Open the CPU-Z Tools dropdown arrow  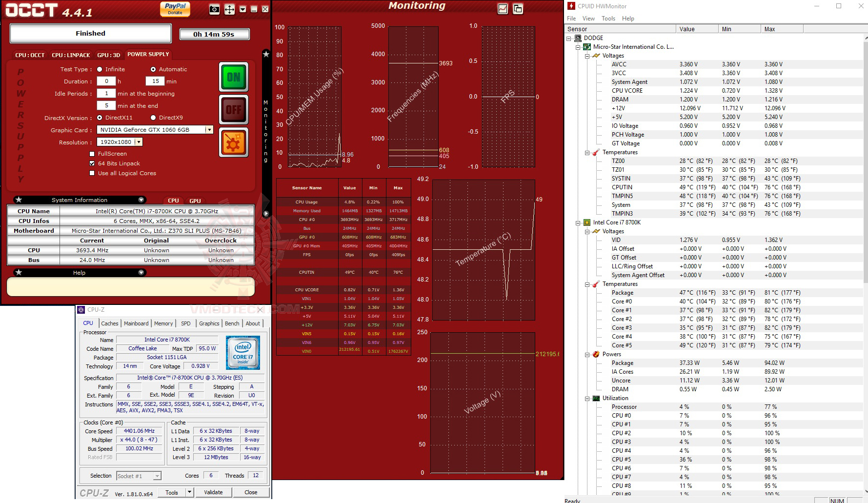point(190,492)
